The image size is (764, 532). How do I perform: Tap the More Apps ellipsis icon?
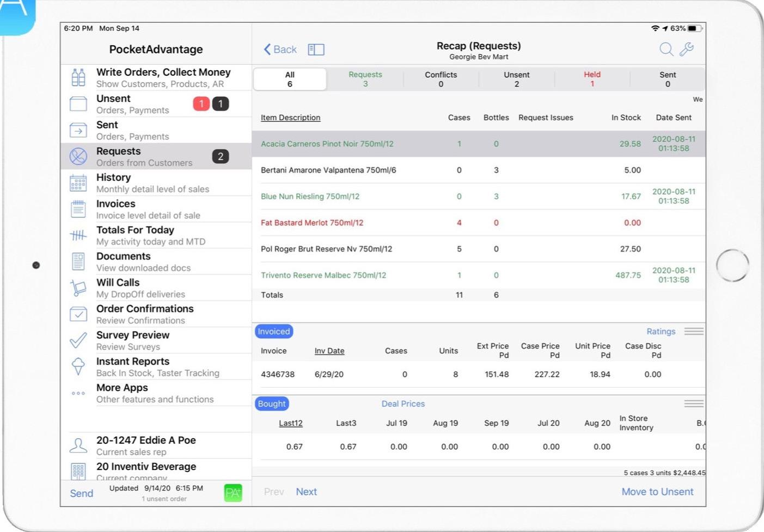pyautogui.click(x=78, y=393)
